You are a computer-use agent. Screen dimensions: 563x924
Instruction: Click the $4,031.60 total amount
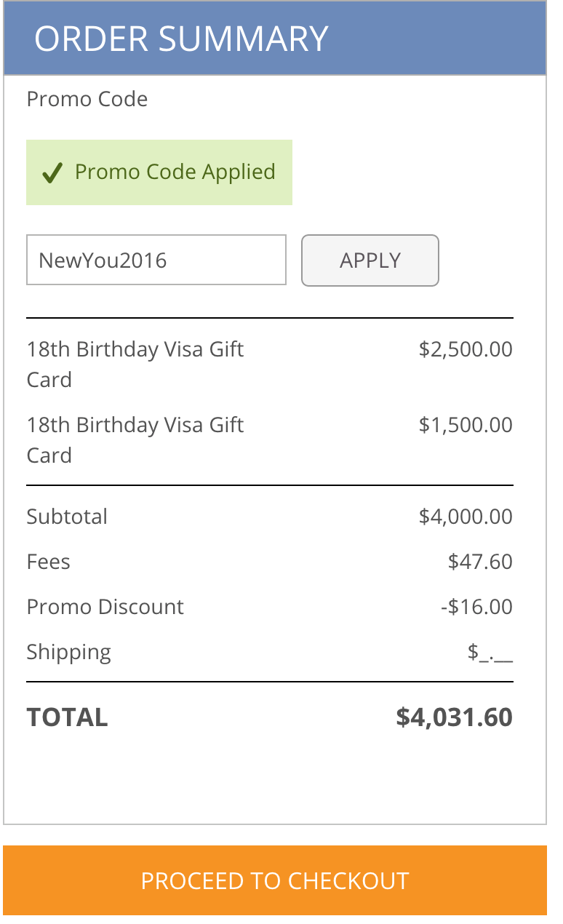click(x=454, y=717)
